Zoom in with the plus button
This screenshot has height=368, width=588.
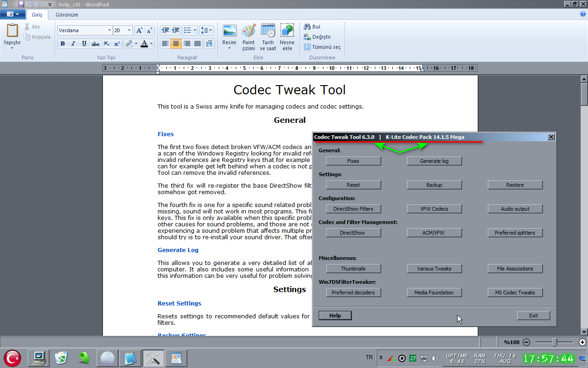pos(582,342)
